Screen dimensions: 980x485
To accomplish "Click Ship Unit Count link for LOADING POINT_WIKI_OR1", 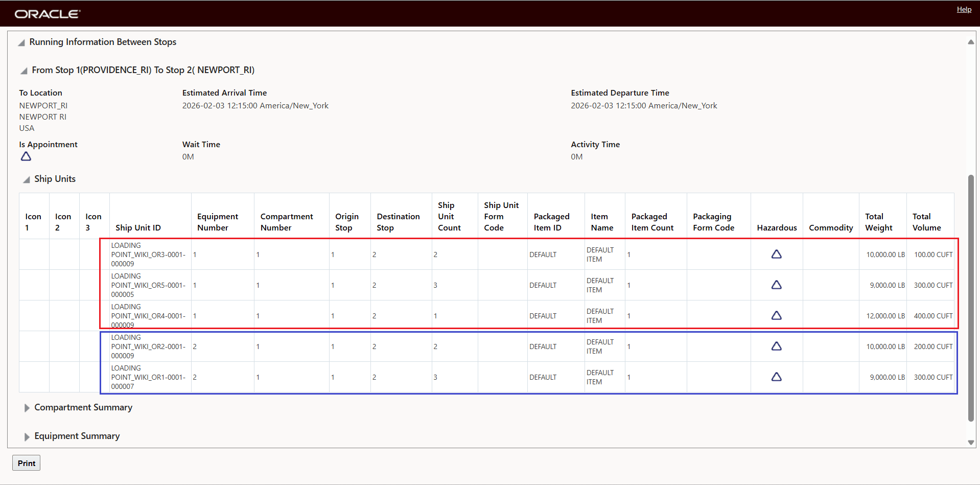I will pos(435,377).
